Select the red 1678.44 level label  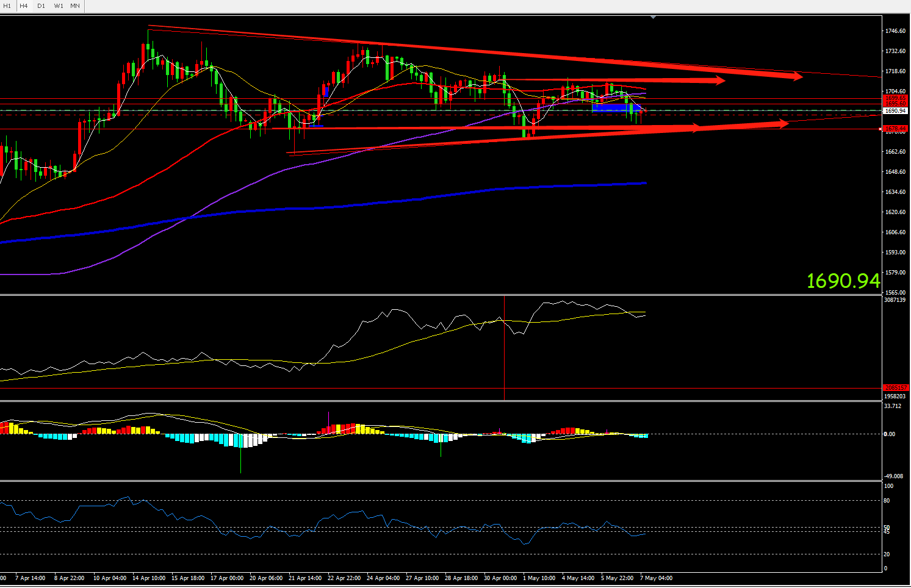click(896, 129)
